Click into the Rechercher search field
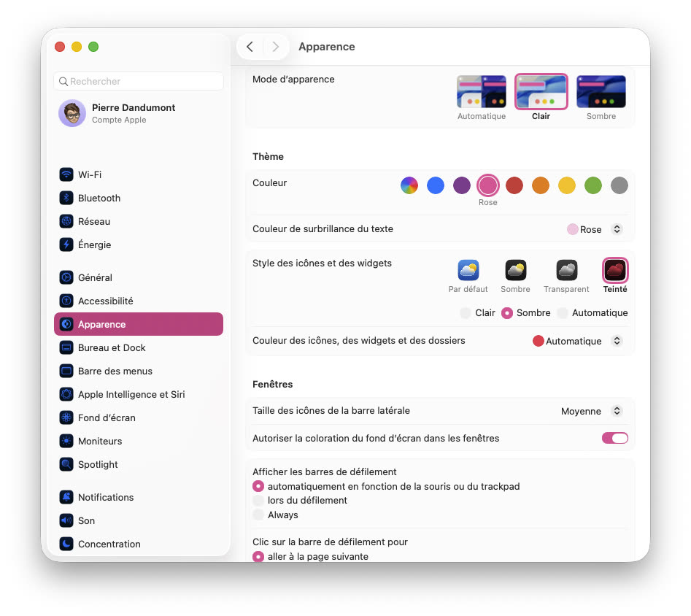Viewport: 691px width, 616px height. (139, 82)
